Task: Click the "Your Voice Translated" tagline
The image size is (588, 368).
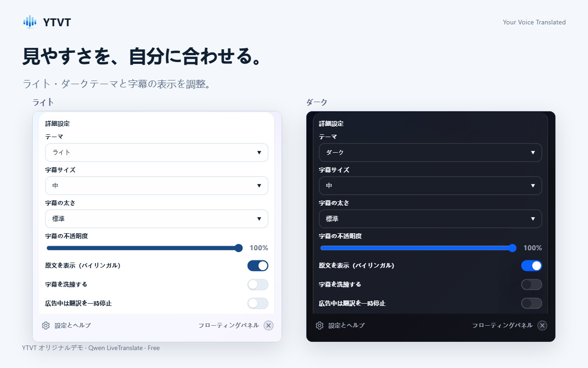Action: [x=534, y=22]
